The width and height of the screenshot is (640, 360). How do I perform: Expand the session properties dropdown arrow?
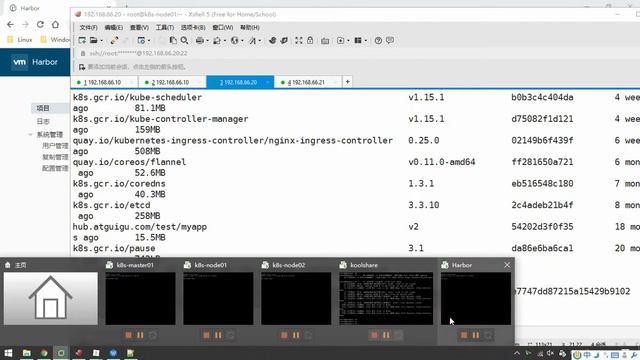(149, 41)
